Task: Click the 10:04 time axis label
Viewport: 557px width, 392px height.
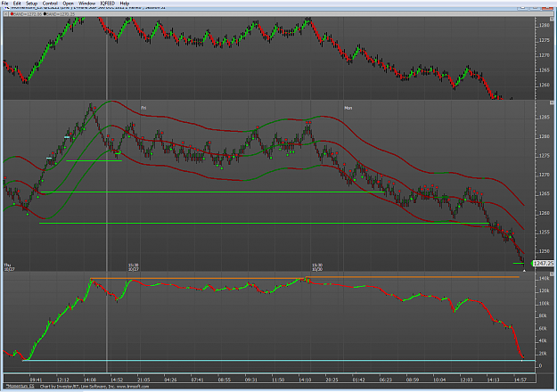Action: coord(439,380)
